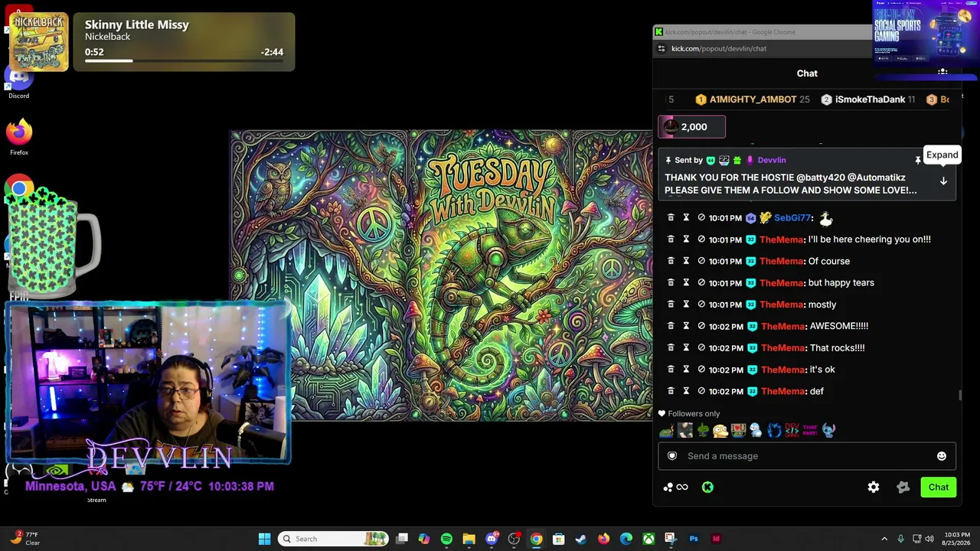Open Xbox app from the taskbar
The image size is (980, 551).
[x=648, y=539]
